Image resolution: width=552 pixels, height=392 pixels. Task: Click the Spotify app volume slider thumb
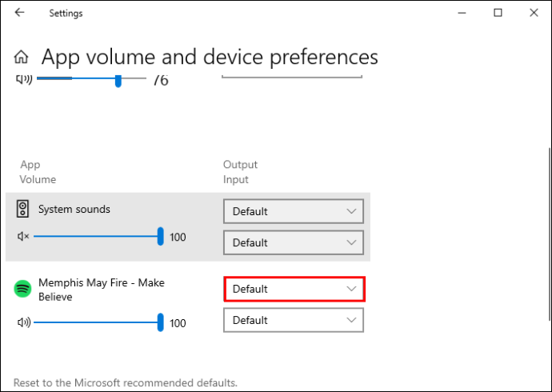pos(161,322)
